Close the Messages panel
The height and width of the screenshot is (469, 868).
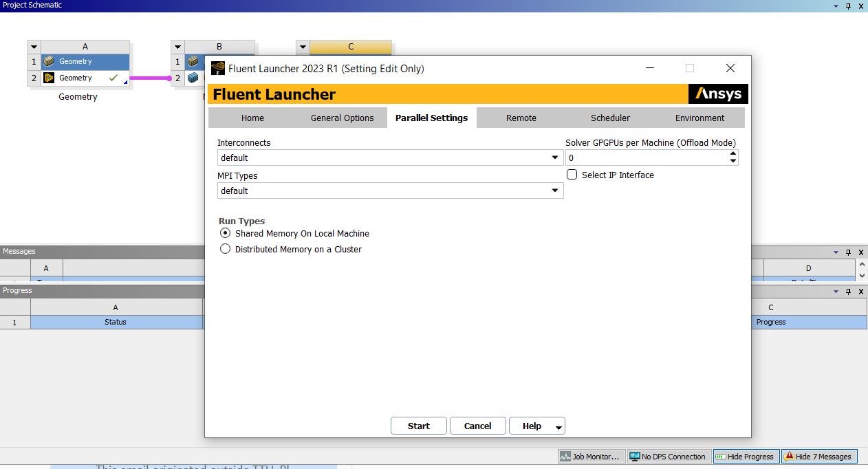(x=860, y=252)
